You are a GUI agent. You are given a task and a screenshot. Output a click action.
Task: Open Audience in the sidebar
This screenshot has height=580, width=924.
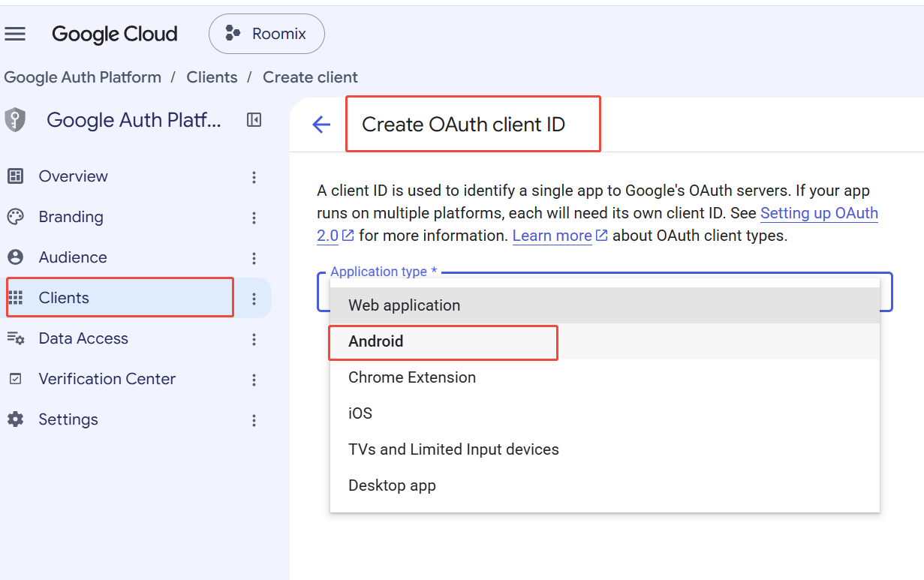coord(73,257)
